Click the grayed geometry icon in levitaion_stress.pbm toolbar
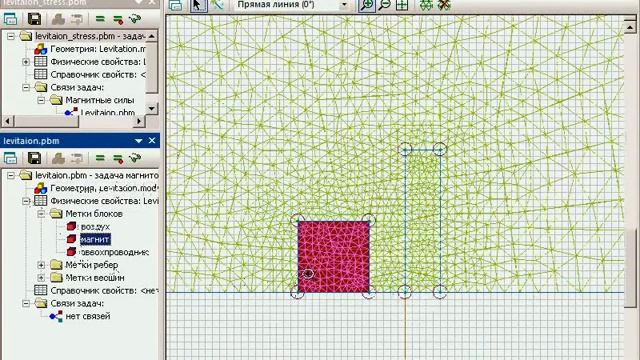 [58, 19]
